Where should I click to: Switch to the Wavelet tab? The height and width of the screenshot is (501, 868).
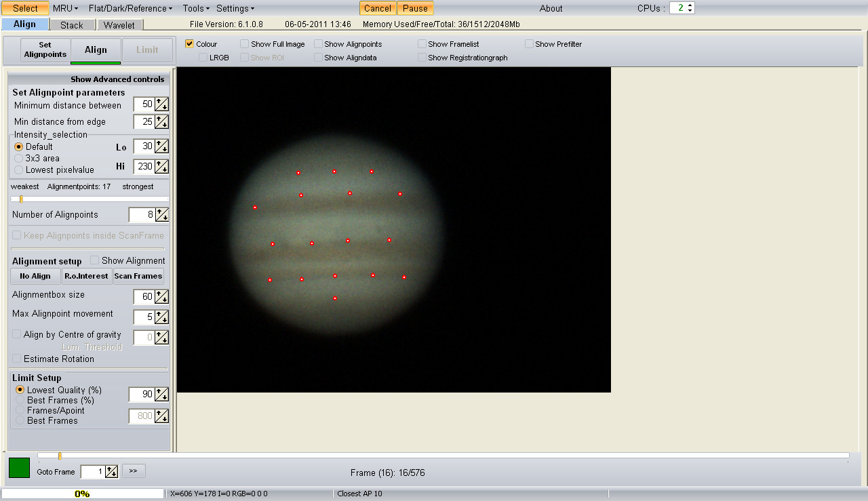coord(119,25)
